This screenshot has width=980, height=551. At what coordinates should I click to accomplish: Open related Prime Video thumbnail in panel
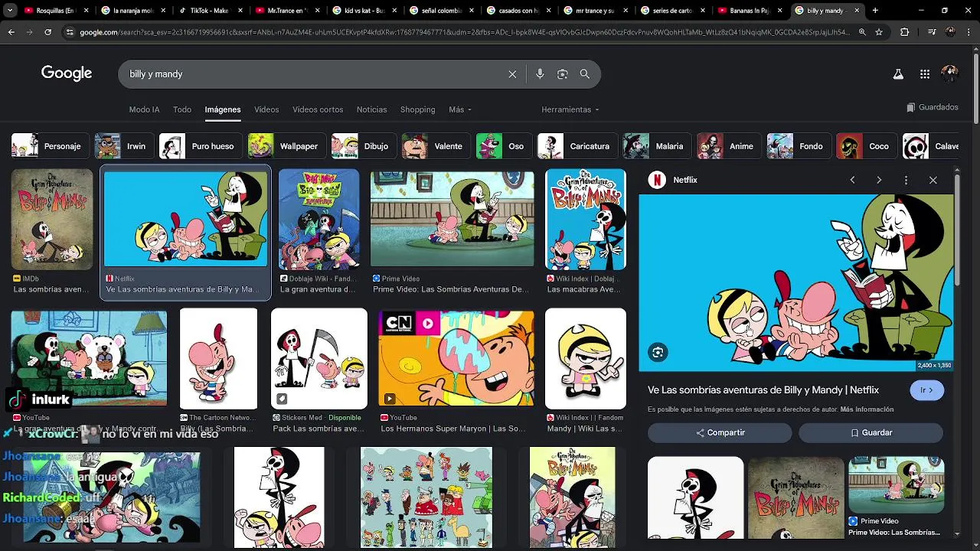(896, 486)
